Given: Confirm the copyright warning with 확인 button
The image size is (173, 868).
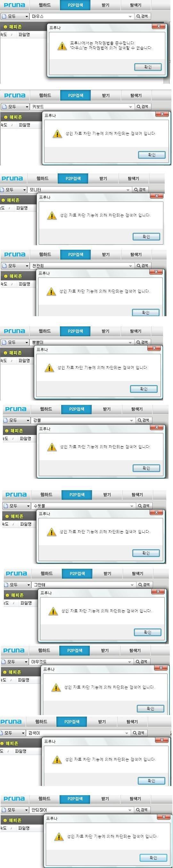Looking at the screenshot, I should (x=148, y=67).
